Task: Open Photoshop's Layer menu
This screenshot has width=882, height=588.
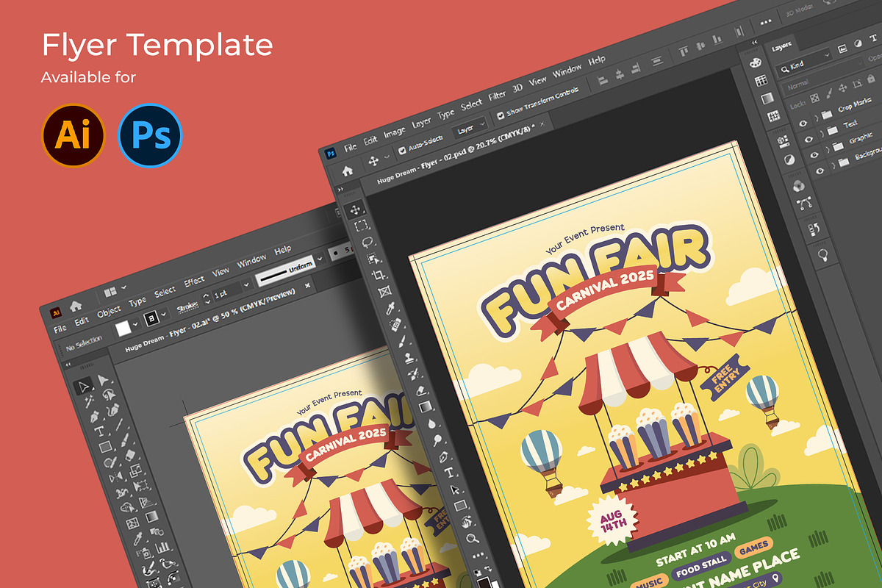Action: point(422,122)
